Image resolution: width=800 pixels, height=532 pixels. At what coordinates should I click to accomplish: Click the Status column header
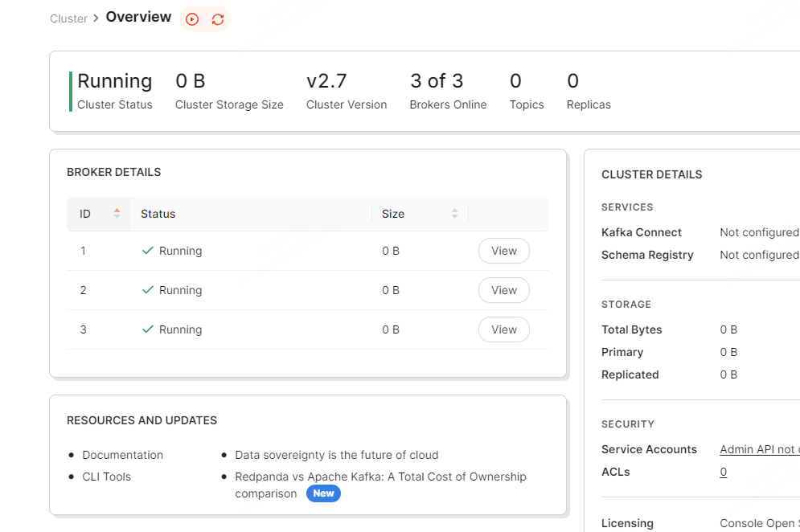click(x=158, y=214)
